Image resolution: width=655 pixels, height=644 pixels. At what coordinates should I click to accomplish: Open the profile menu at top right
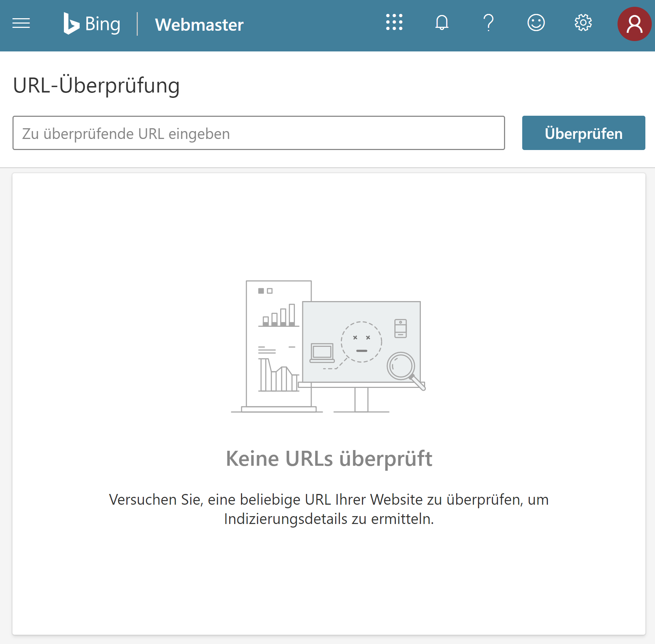pos(634,24)
